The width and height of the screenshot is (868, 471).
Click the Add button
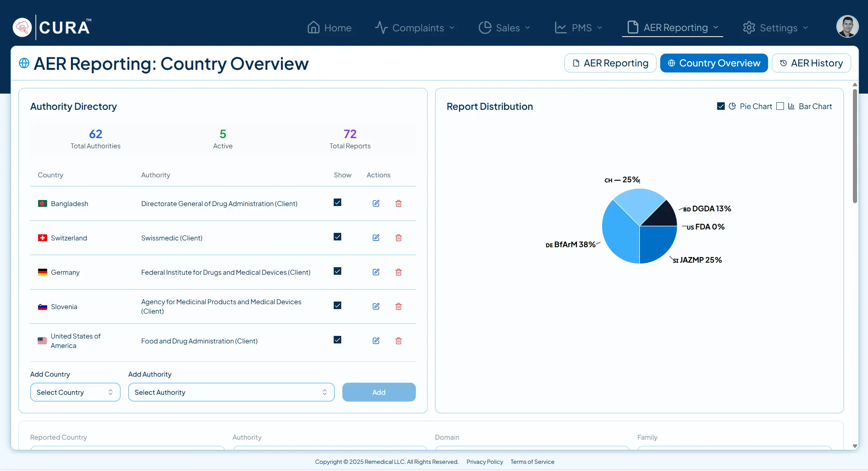coord(379,392)
